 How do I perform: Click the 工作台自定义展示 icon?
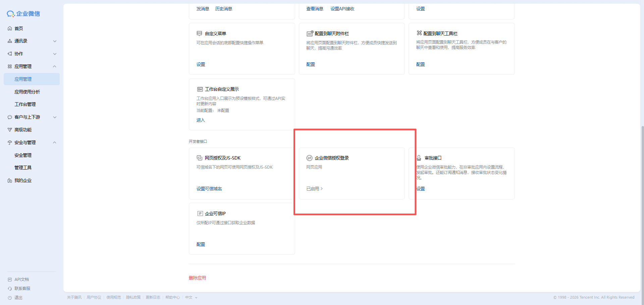200,89
